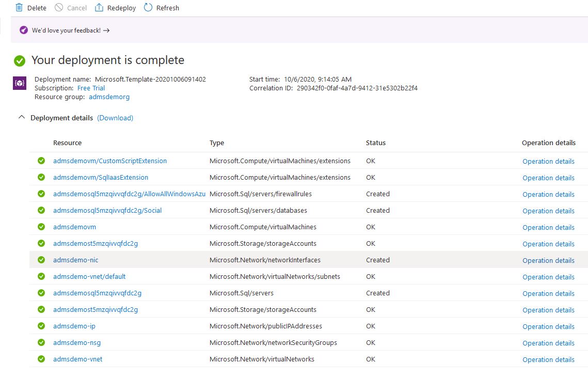This screenshot has height=378, width=588.
Task: View Operation details for virtualNetworks row
Action: (x=548, y=359)
